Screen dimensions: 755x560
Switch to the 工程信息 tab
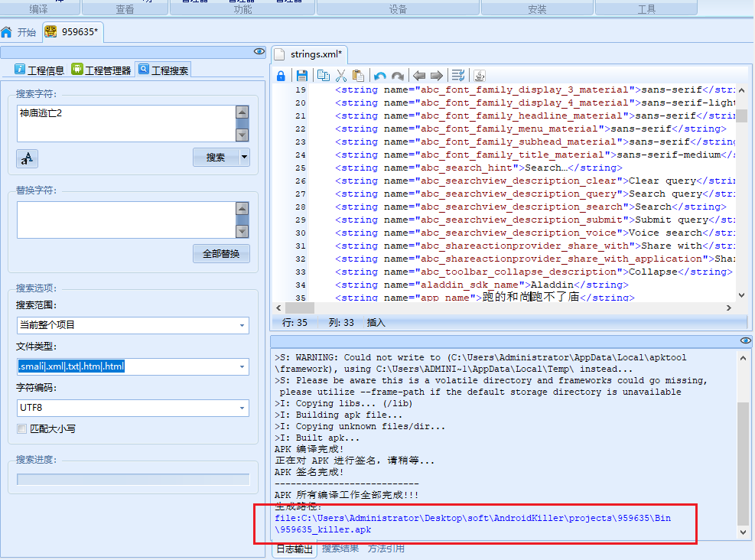tap(40, 70)
